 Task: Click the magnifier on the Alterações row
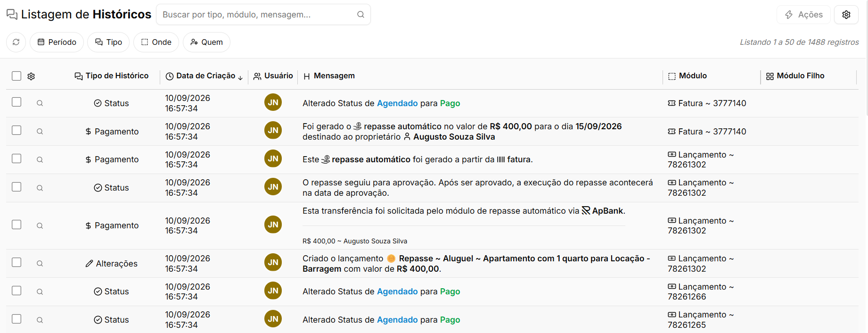[x=40, y=264]
